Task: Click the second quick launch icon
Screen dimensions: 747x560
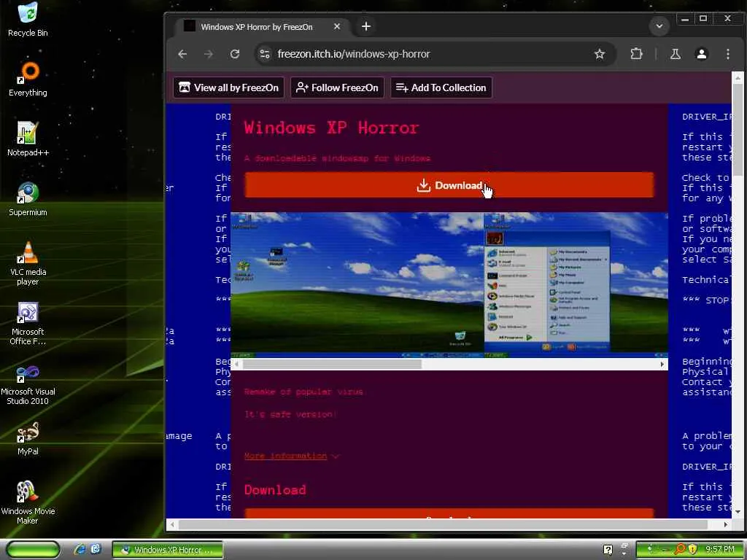Action: tap(96, 550)
